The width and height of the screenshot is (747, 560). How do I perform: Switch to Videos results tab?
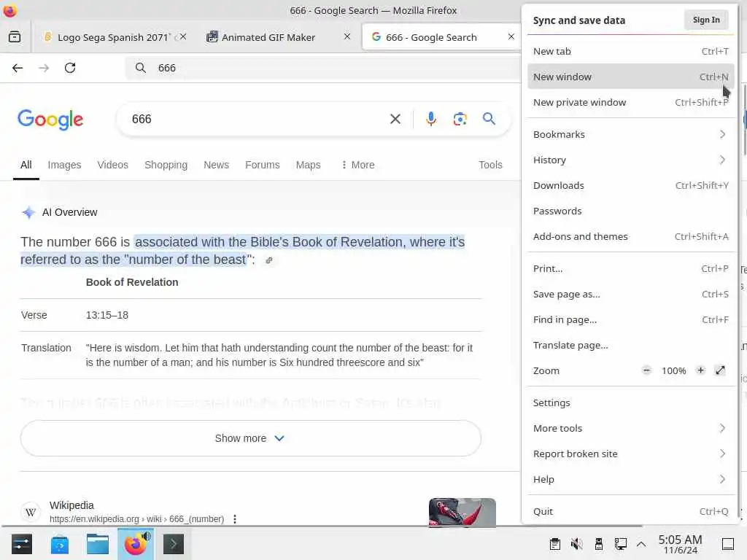click(113, 165)
